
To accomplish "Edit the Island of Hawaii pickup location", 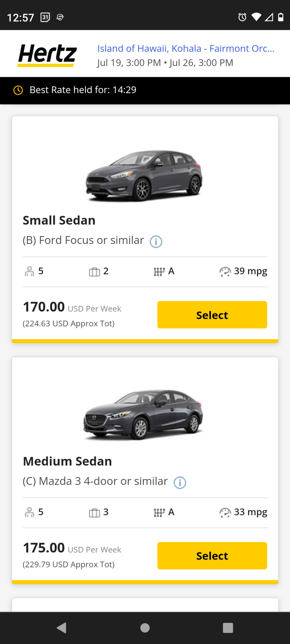I will (x=186, y=49).
